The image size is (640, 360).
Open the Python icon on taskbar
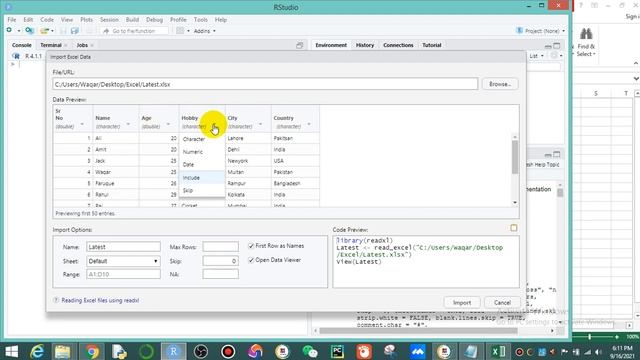(119, 351)
